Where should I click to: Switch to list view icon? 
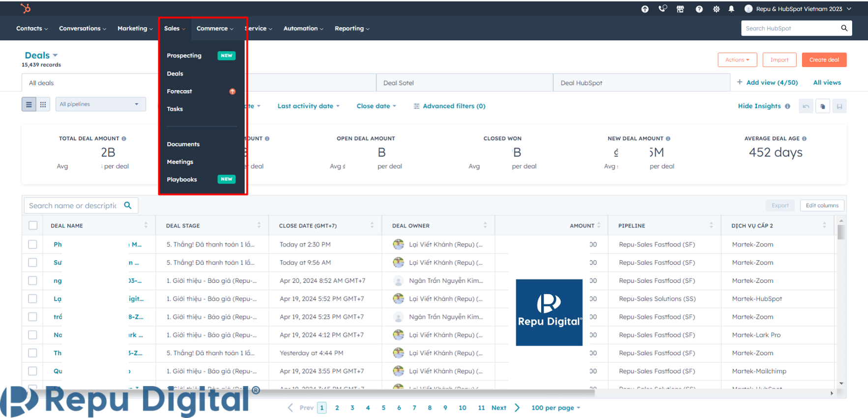click(x=29, y=104)
